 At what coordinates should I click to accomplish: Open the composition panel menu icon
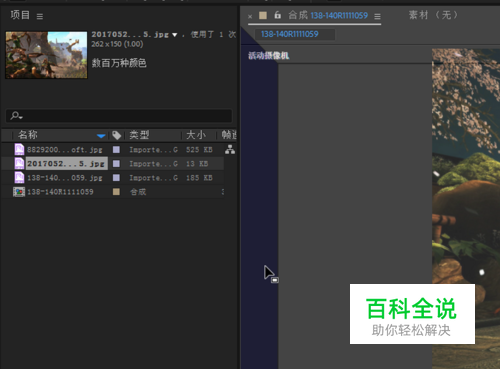(x=377, y=16)
